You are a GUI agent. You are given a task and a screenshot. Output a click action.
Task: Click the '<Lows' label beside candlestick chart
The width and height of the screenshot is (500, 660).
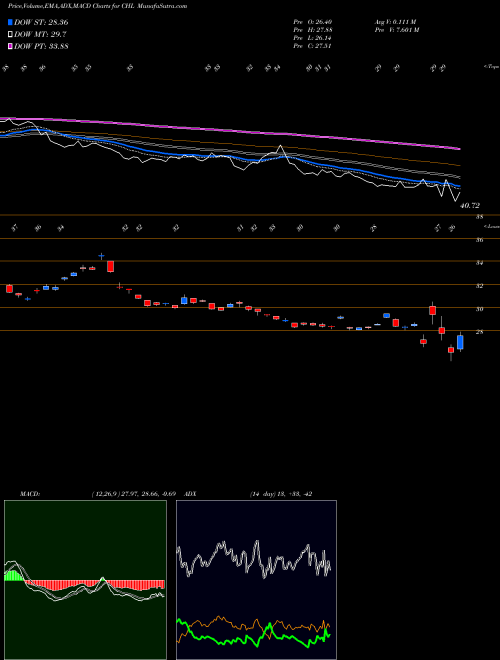pos(492,226)
